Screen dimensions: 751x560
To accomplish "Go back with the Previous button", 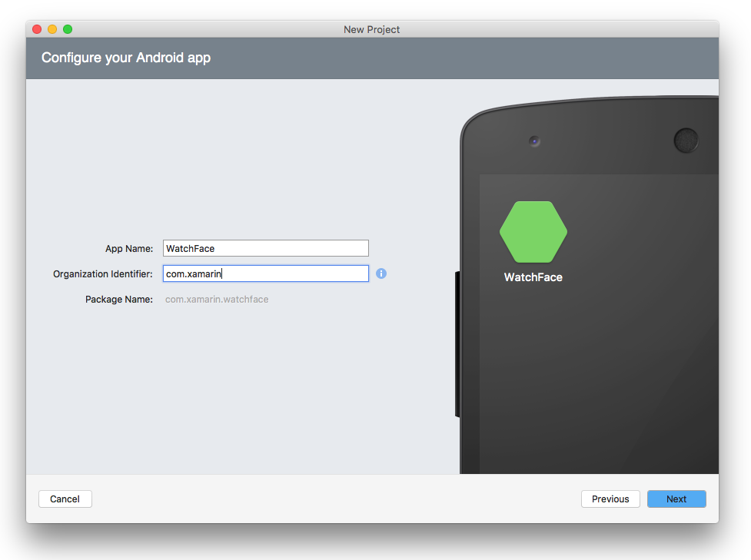I will coord(610,499).
